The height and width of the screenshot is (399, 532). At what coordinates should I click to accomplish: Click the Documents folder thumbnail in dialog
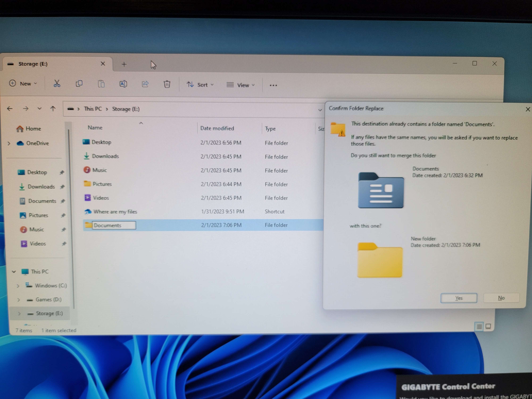coord(381,190)
